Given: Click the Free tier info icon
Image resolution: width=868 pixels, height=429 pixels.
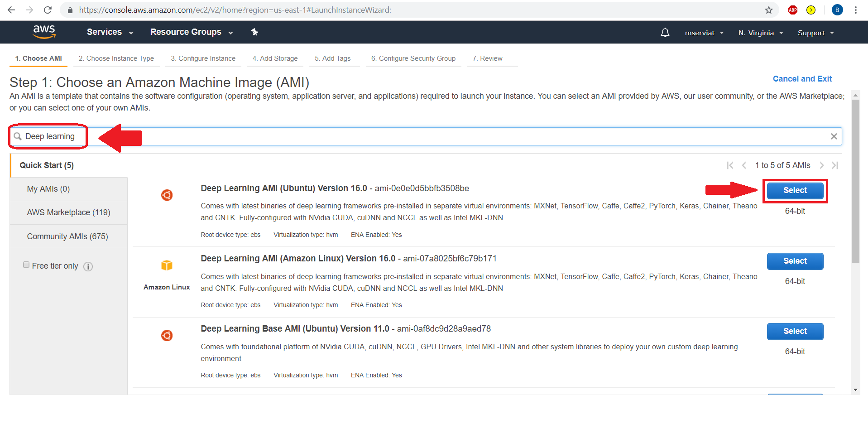Looking at the screenshot, I should click(88, 266).
